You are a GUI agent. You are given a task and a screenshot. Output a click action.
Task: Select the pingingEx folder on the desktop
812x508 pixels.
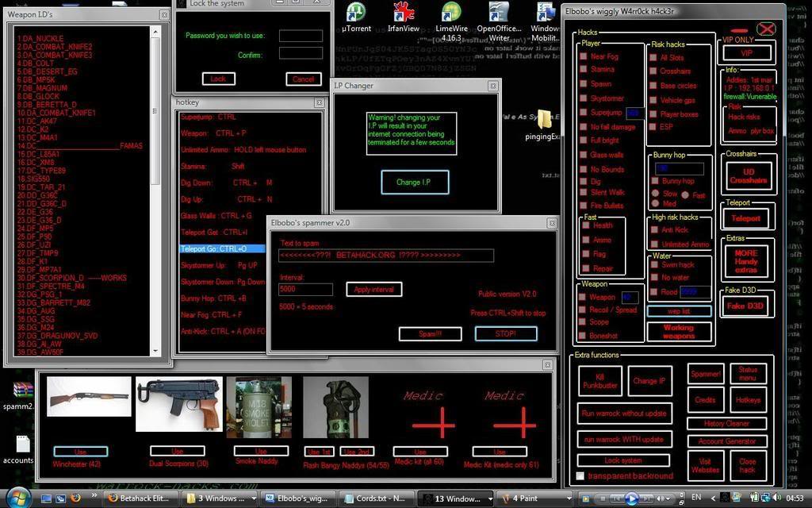click(544, 125)
